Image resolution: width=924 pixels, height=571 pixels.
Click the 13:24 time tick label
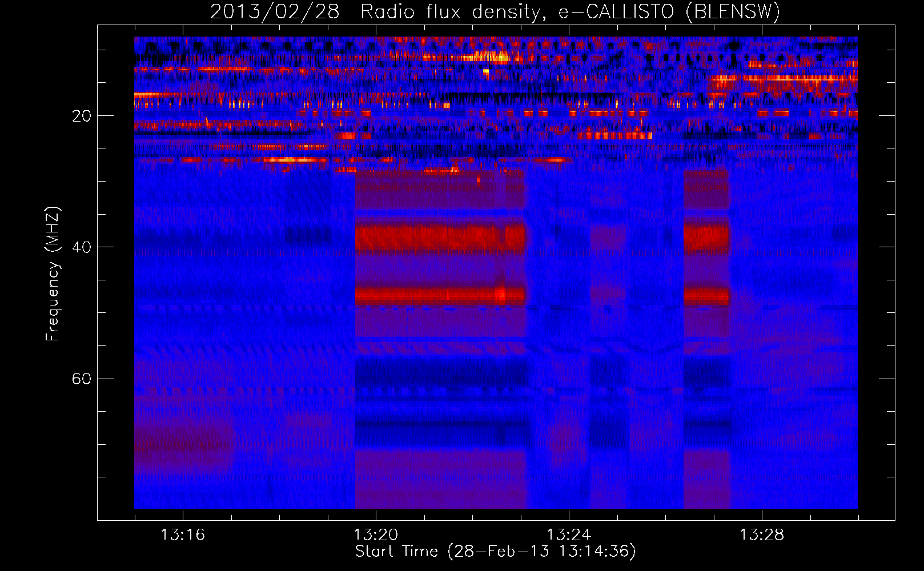pos(569,534)
